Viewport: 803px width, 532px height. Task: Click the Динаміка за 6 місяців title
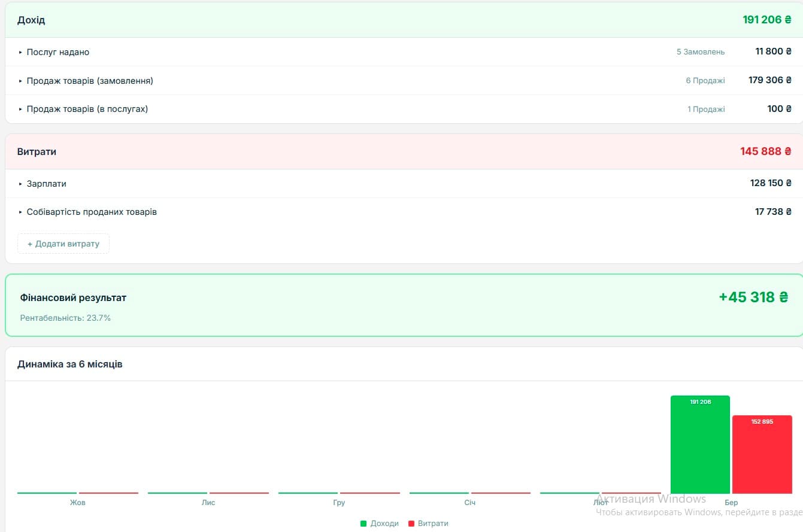coord(69,364)
